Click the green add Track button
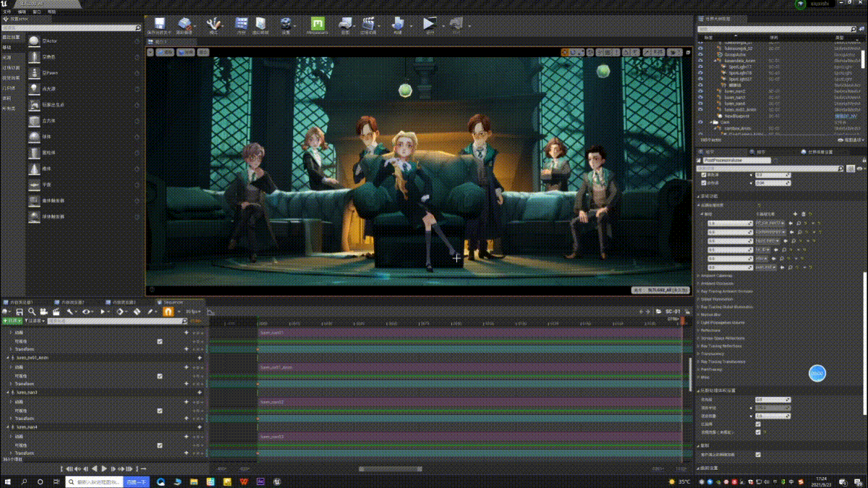868x488 pixels. (12, 320)
